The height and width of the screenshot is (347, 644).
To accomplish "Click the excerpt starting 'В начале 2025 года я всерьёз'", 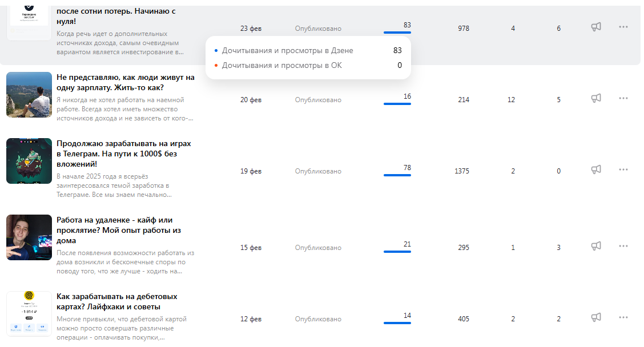I will pos(114,185).
